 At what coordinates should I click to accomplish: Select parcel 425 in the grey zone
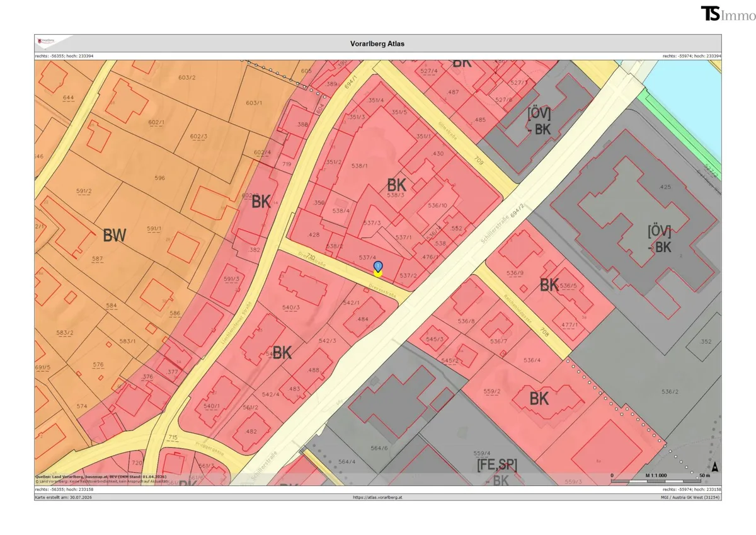[x=664, y=188]
